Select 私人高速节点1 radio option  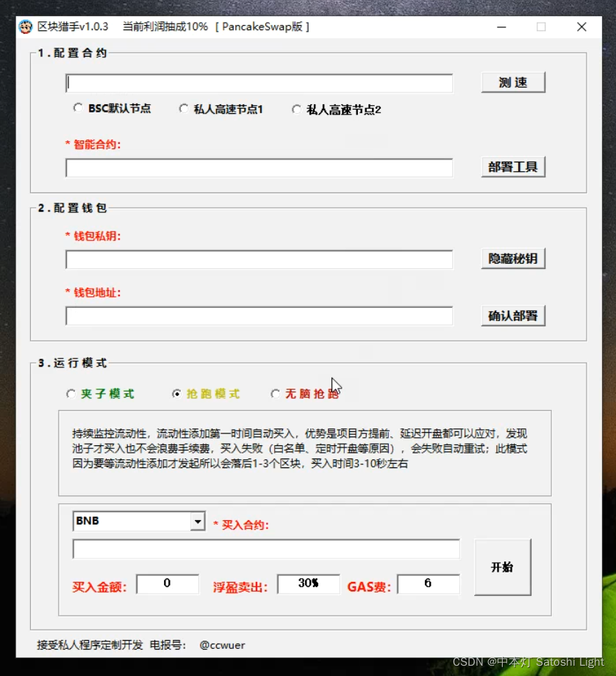184,109
